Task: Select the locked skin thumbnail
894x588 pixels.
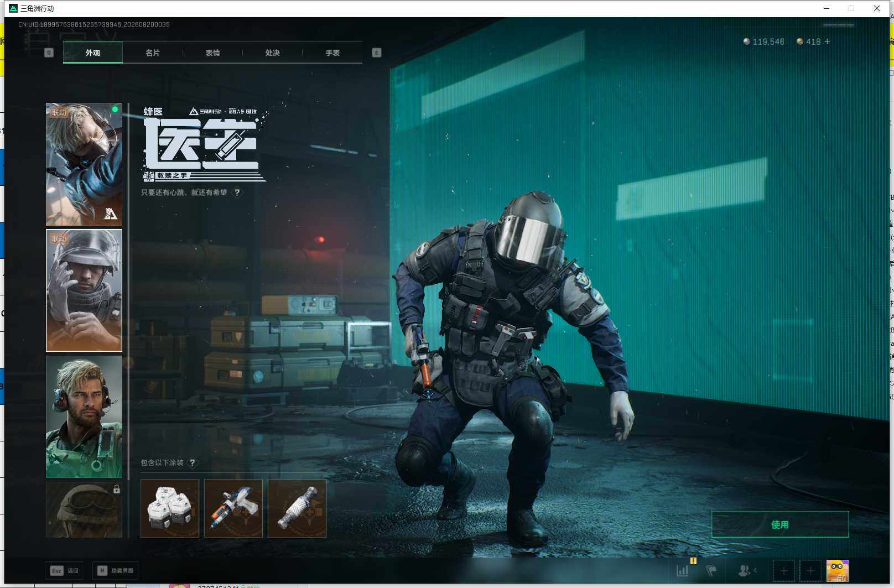Action: 84,509
